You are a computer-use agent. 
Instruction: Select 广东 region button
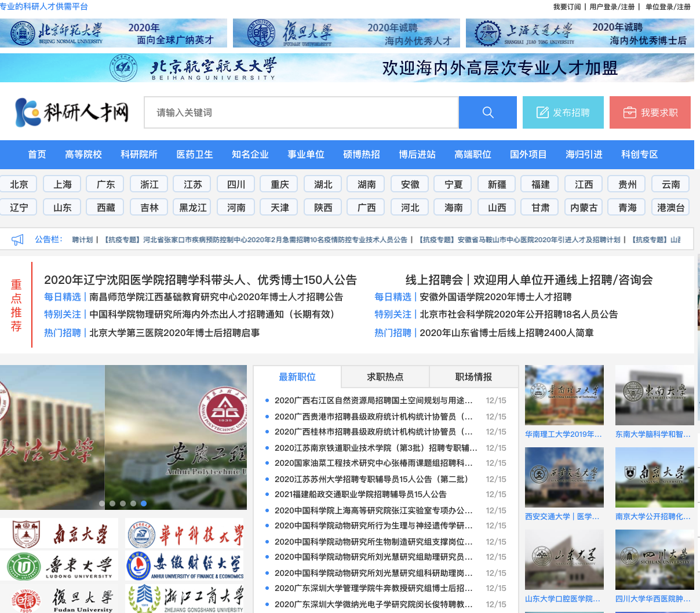106,184
